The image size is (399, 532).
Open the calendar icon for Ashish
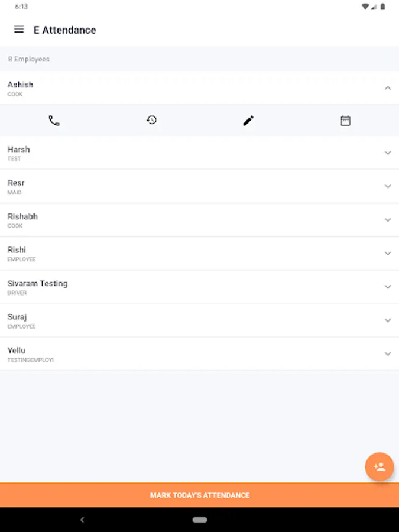tap(345, 121)
